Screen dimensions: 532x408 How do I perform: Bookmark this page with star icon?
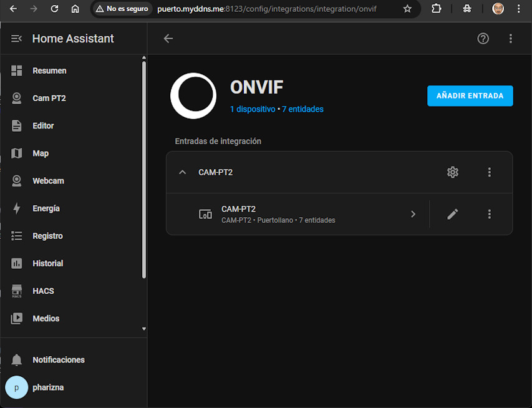(x=407, y=9)
